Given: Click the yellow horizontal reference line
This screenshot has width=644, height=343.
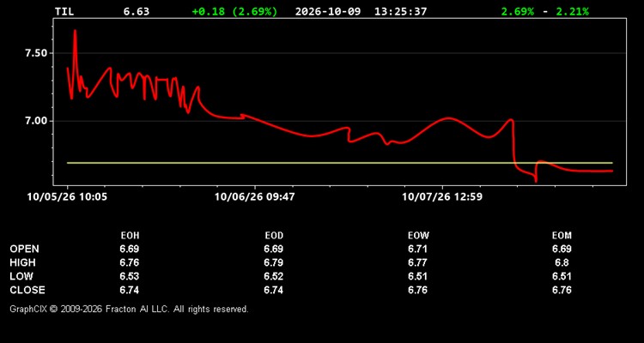Looking at the screenshot, I should click(340, 163).
